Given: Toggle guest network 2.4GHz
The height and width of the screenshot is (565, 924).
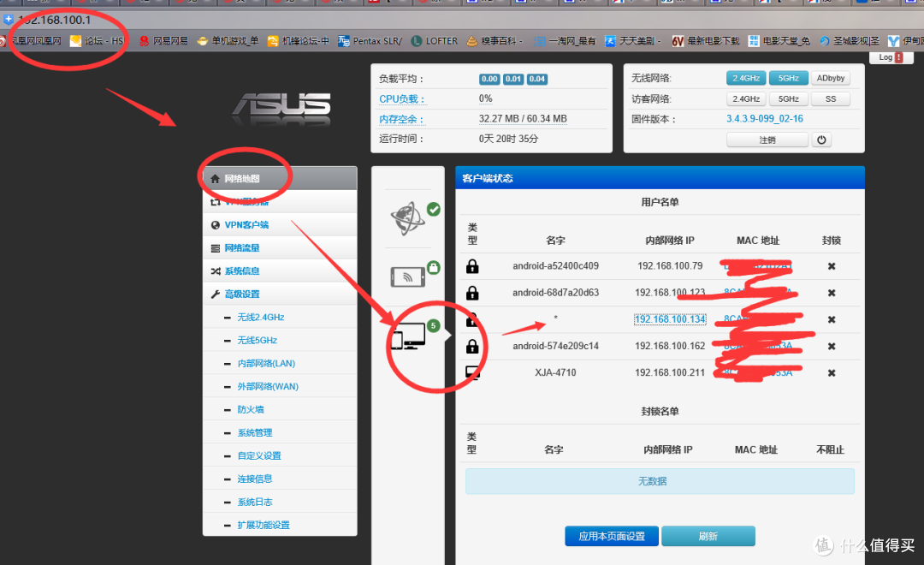Looking at the screenshot, I should [x=746, y=98].
